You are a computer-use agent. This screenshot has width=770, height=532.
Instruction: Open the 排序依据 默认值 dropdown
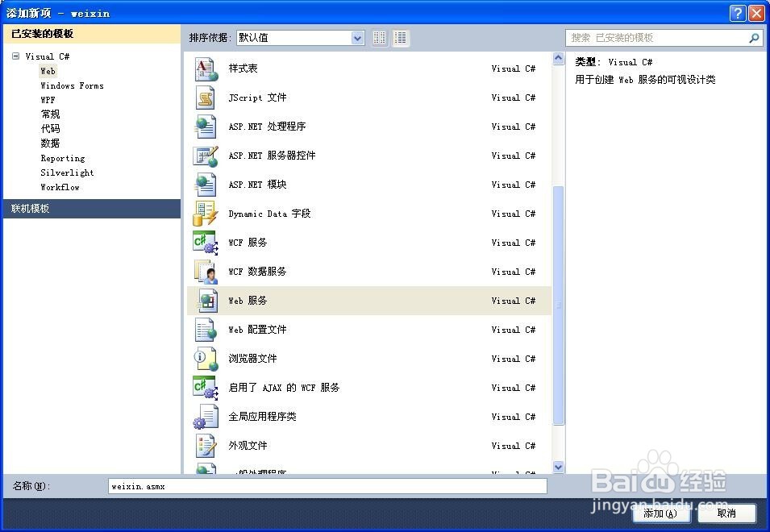point(358,38)
